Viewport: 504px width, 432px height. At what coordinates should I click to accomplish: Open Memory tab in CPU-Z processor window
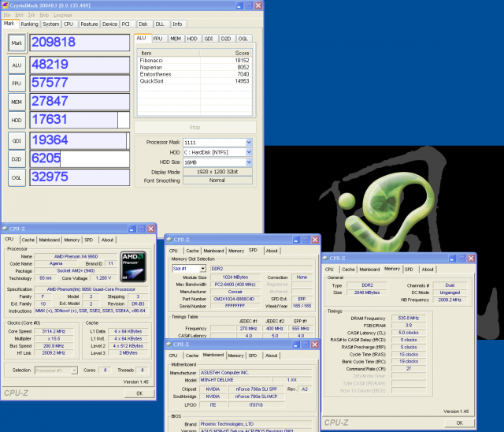click(72, 240)
